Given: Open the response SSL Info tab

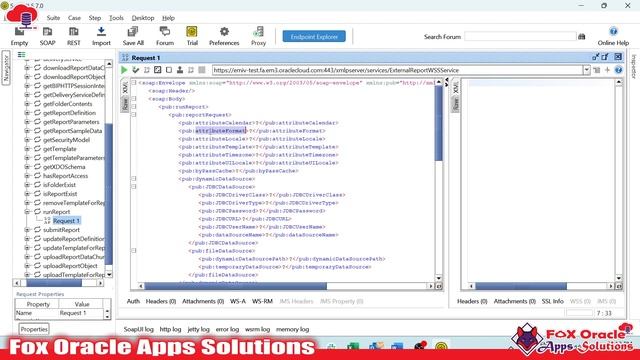Looking at the screenshot, I should (552, 301).
